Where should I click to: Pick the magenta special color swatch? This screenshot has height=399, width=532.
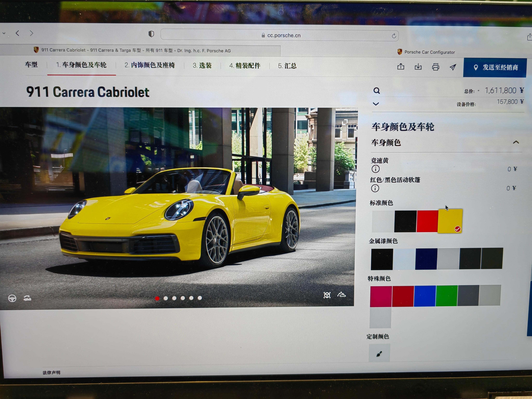click(381, 296)
